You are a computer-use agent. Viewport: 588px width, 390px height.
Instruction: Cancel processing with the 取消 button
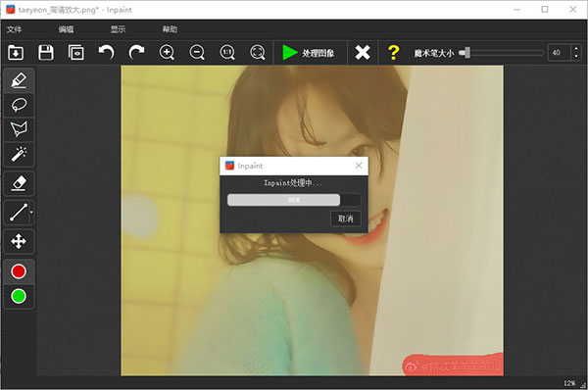[x=345, y=219]
